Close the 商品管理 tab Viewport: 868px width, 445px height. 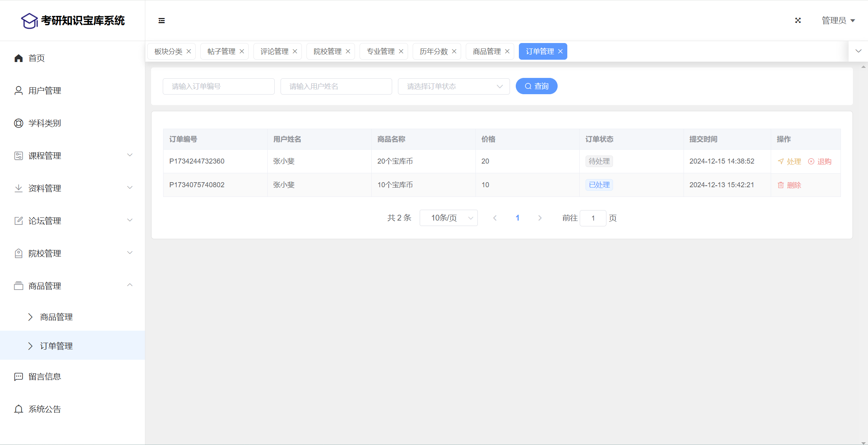point(507,52)
